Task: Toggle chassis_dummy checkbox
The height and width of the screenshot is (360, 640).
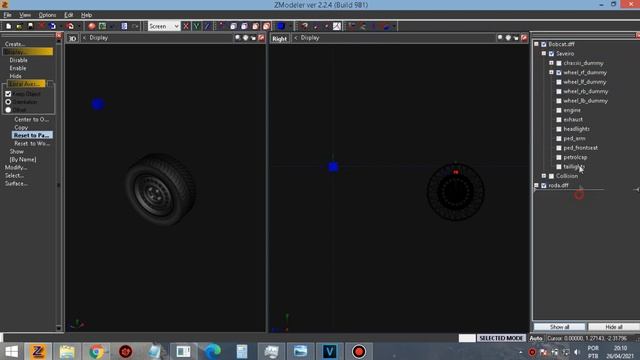Action: point(559,63)
